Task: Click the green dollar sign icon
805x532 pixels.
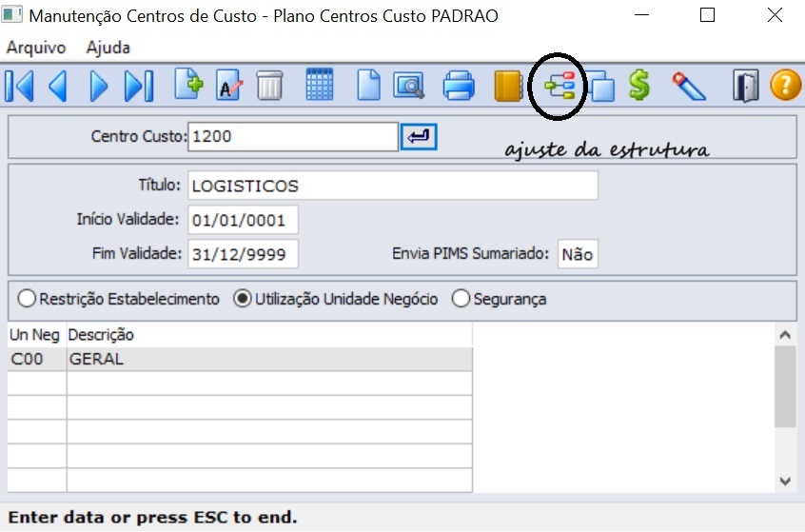Action: tap(639, 86)
